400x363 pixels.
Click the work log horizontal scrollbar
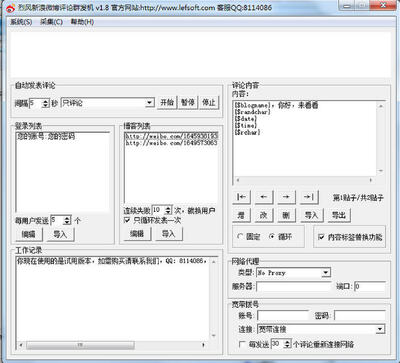[x=112, y=345]
